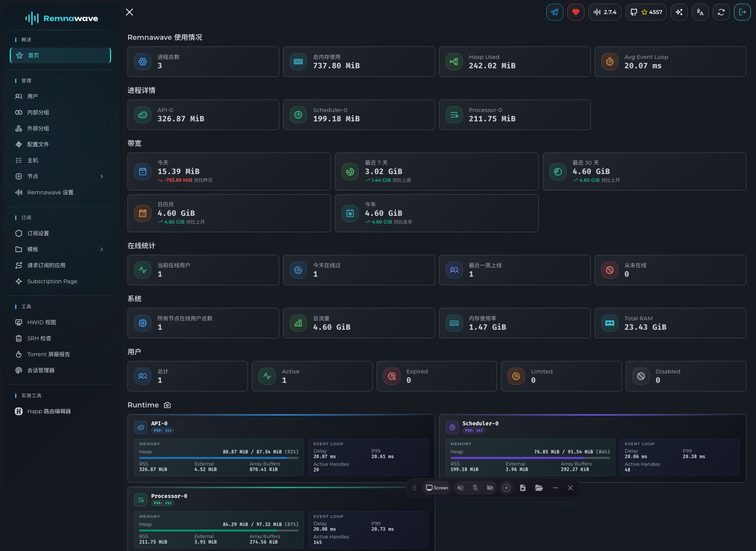Go to the 首页 menu item

click(60, 55)
